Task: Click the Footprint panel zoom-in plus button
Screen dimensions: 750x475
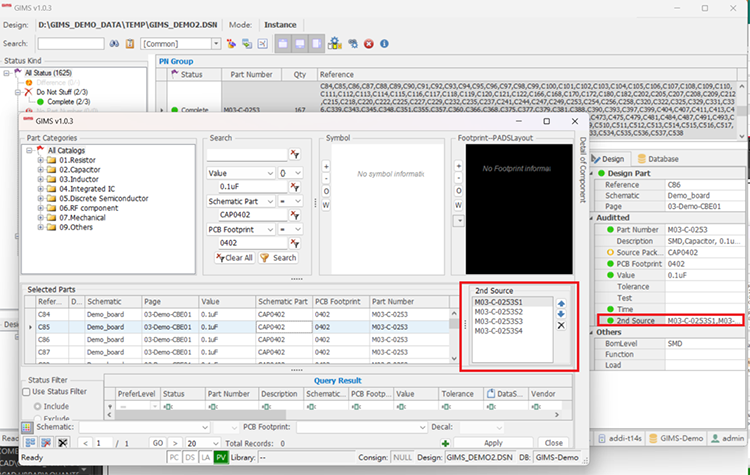Action: pos(458,166)
